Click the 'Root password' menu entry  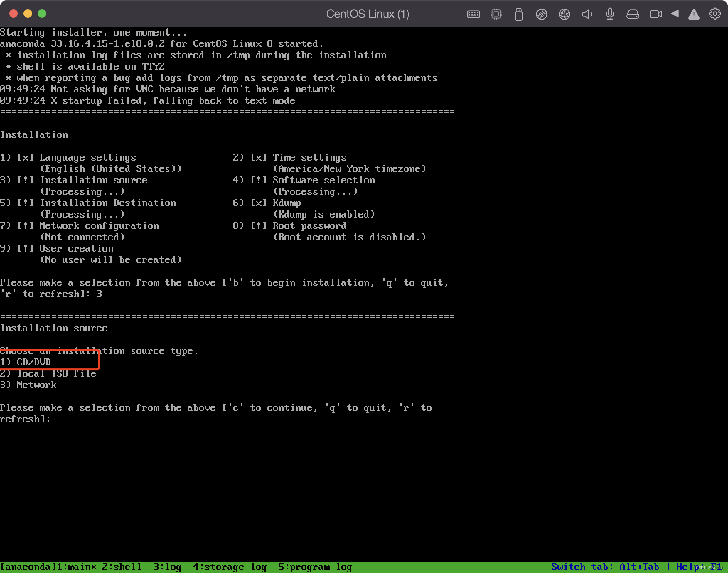click(309, 226)
